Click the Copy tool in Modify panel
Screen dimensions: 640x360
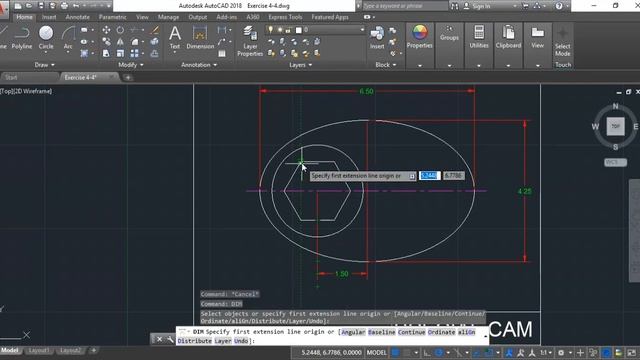106,42
